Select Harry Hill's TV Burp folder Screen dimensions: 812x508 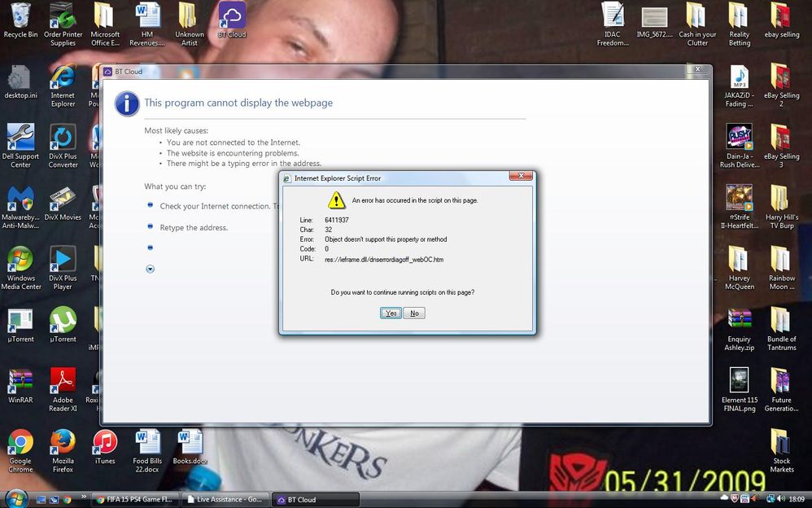(781, 208)
